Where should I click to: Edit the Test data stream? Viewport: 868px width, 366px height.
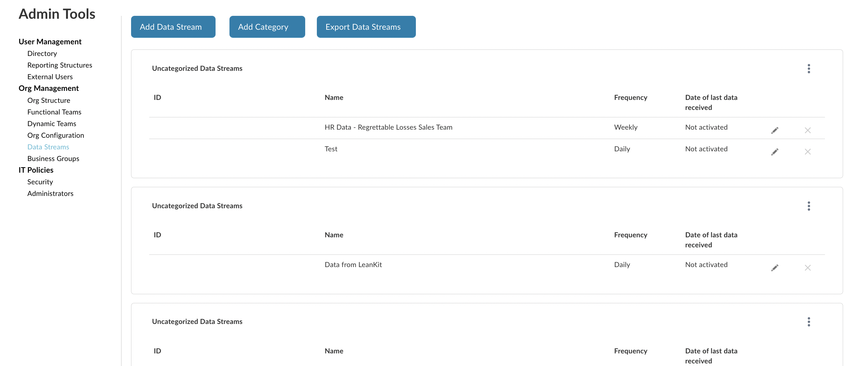pos(775,152)
